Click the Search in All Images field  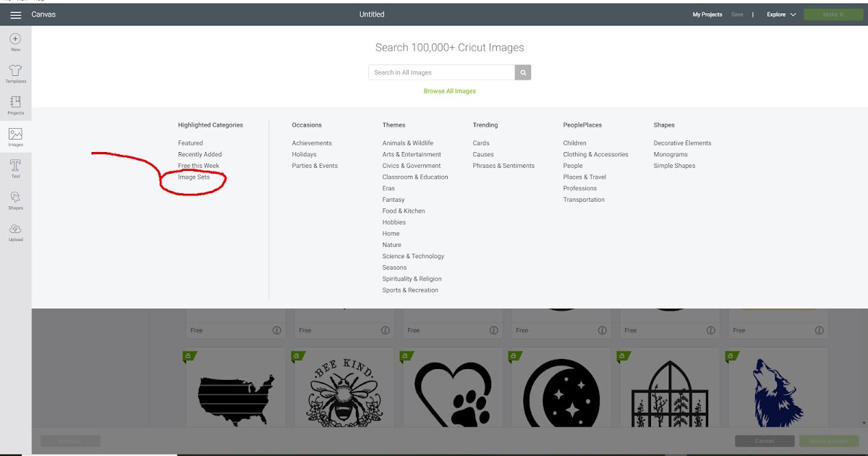click(441, 72)
